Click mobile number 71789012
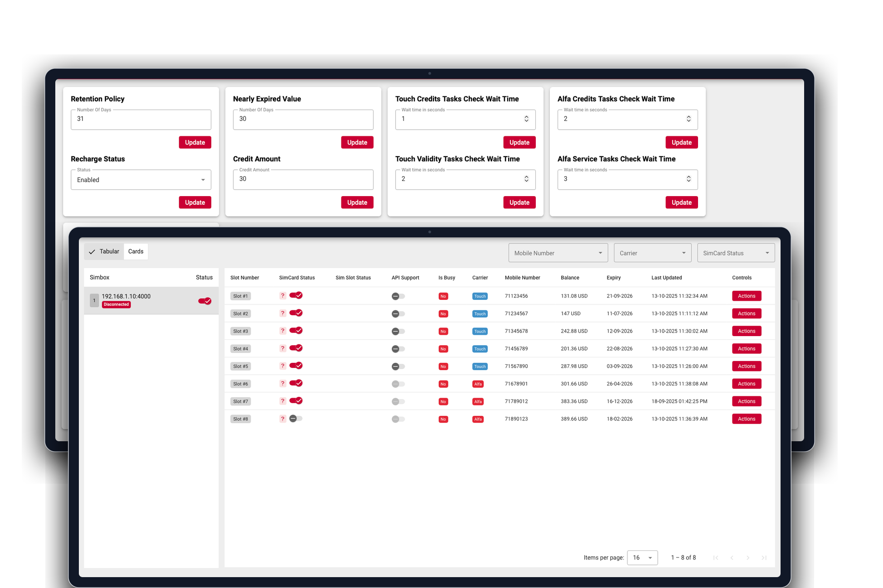 point(516,401)
